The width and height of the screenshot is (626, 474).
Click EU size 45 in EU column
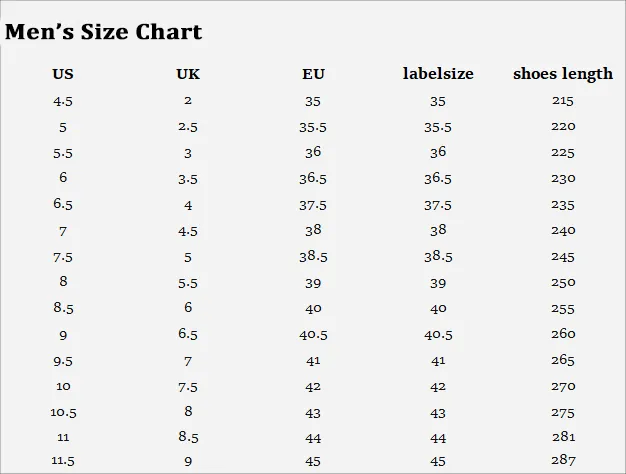(313, 461)
